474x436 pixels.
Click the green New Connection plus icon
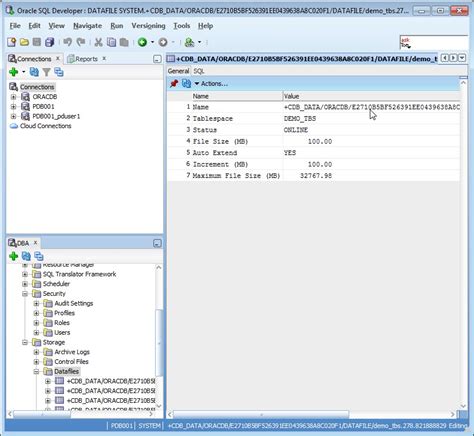pos(14,72)
